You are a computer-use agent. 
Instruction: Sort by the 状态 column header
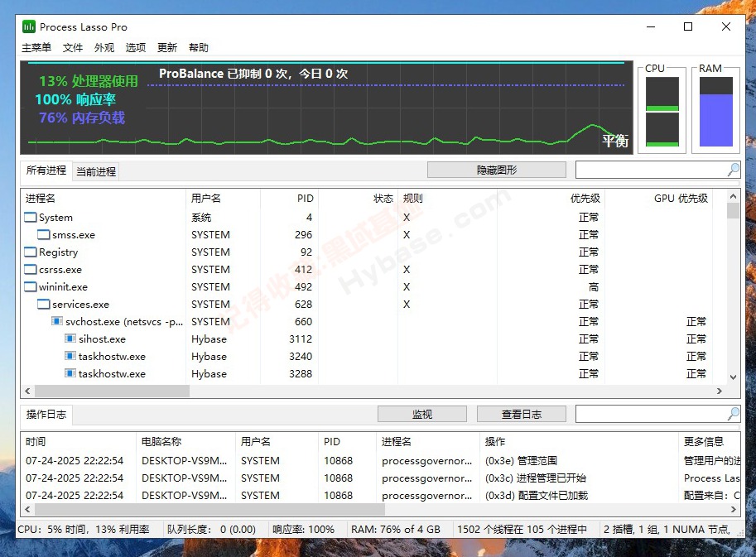[x=359, y=198]
